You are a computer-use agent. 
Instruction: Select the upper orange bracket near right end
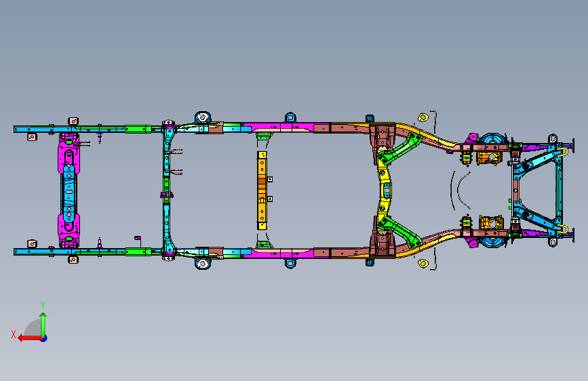pos(489,158)
